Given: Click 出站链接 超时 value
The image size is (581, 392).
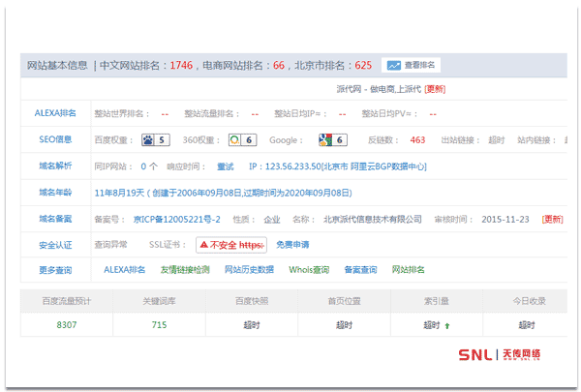Looking at the screenshot, I should [x=497, y=140].
